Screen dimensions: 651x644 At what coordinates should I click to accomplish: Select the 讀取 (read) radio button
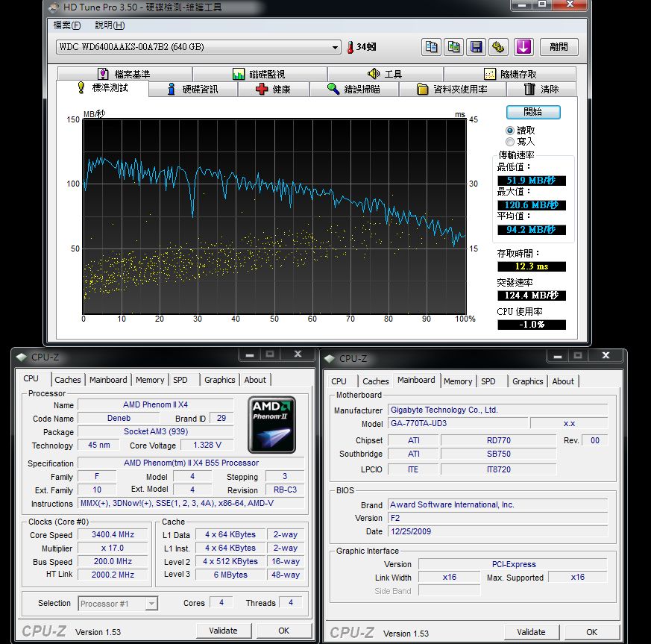coord(510,131)
